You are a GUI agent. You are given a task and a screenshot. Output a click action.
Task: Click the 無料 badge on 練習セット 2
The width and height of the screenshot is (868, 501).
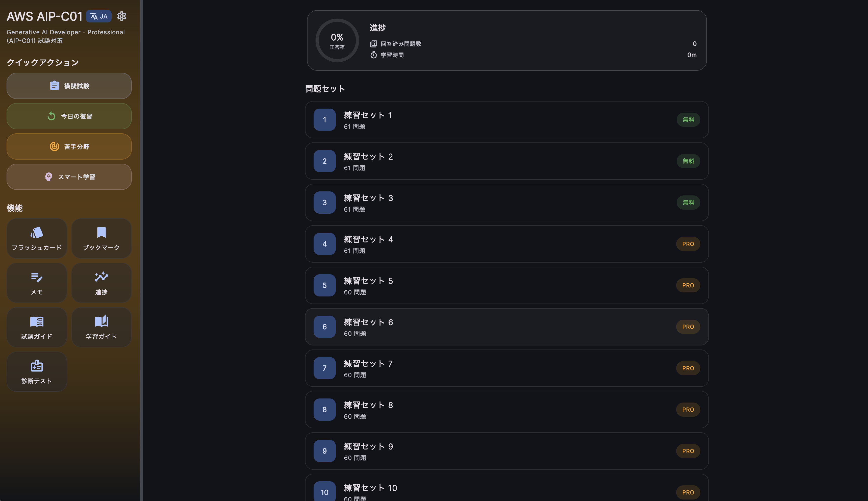pos(688,161)
